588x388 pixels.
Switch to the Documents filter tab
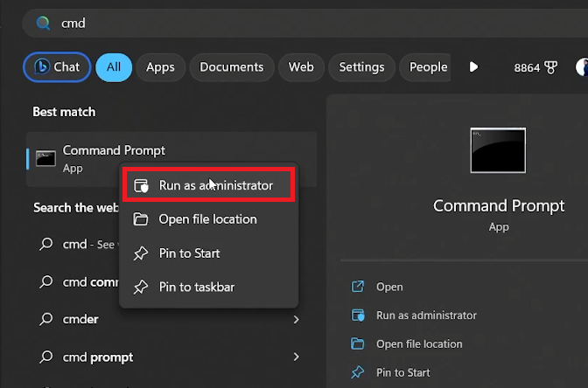pos(231,67)
